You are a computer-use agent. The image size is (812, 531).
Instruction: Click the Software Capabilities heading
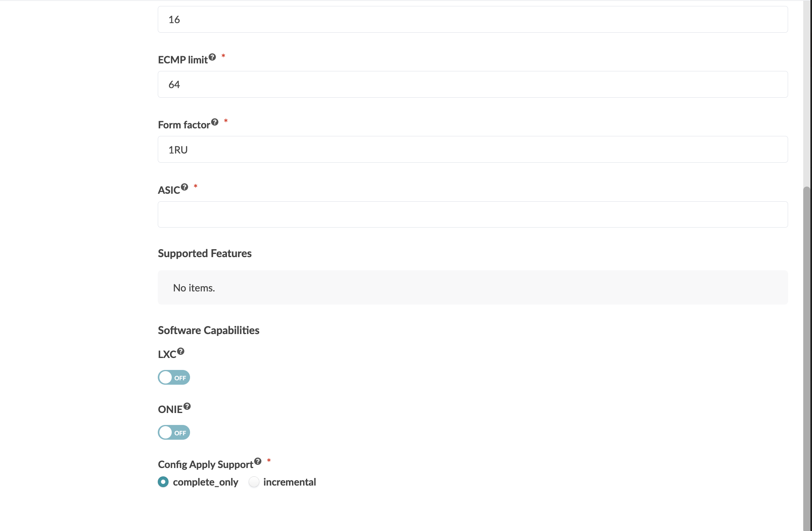(x=209, y=330)
